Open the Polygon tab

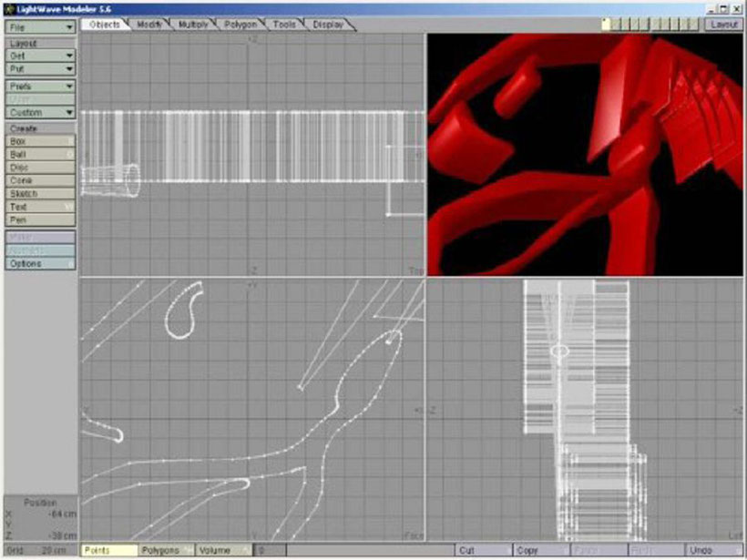(x=240, y=25)
